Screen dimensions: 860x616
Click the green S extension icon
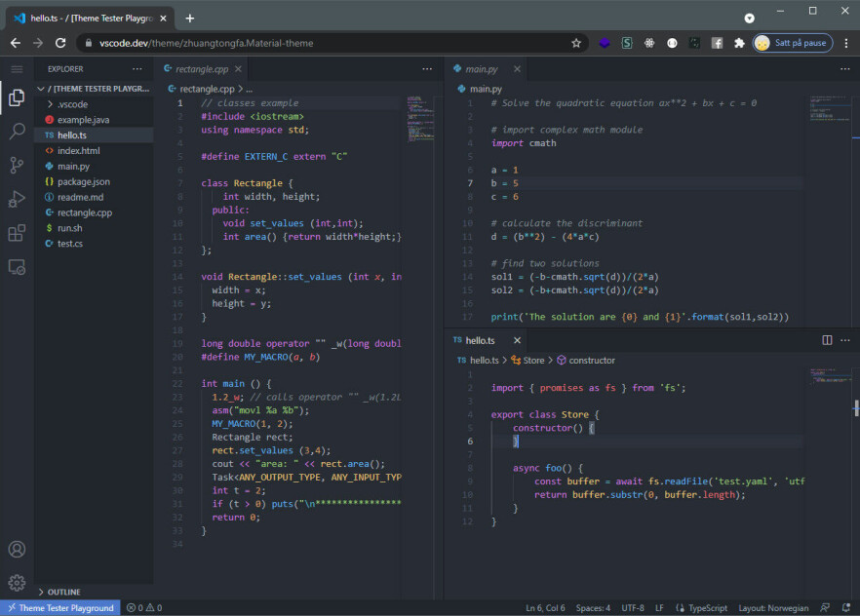pos(627,43)
